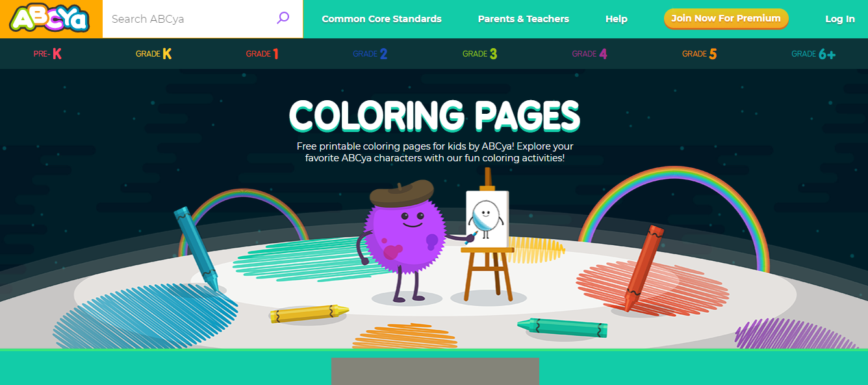Click Join Now For Premium button

pyautogui.click(x=726, y=18)
